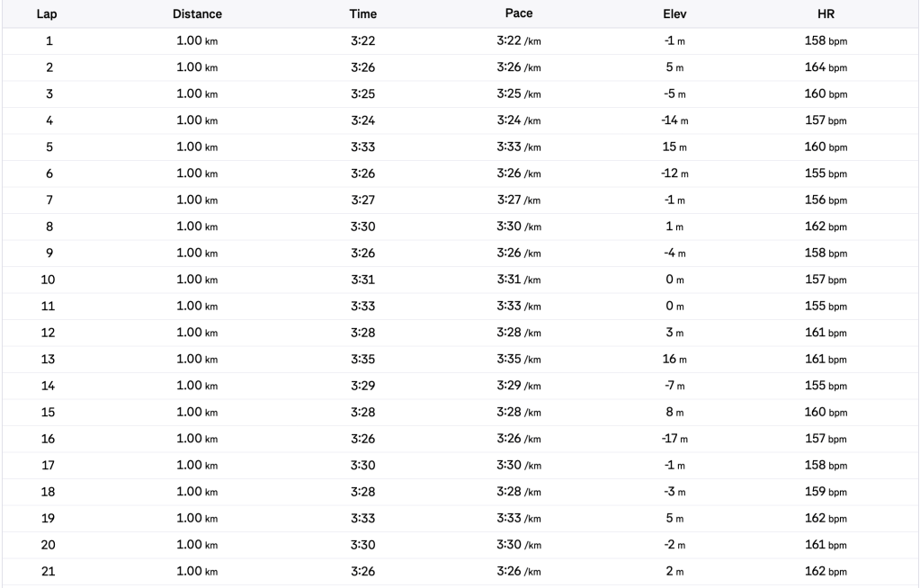Click the HR column header

pyautogui.click(x=826, y=14)
